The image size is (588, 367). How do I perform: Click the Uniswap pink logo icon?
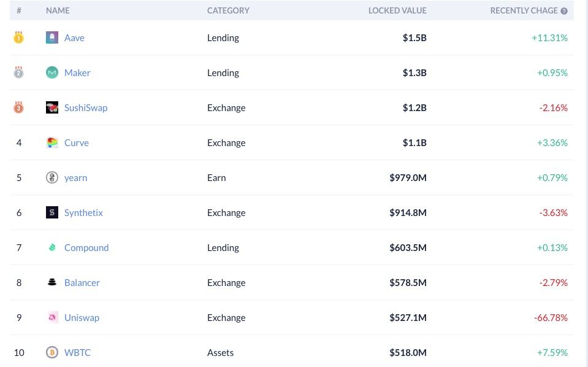click(52, 317)
